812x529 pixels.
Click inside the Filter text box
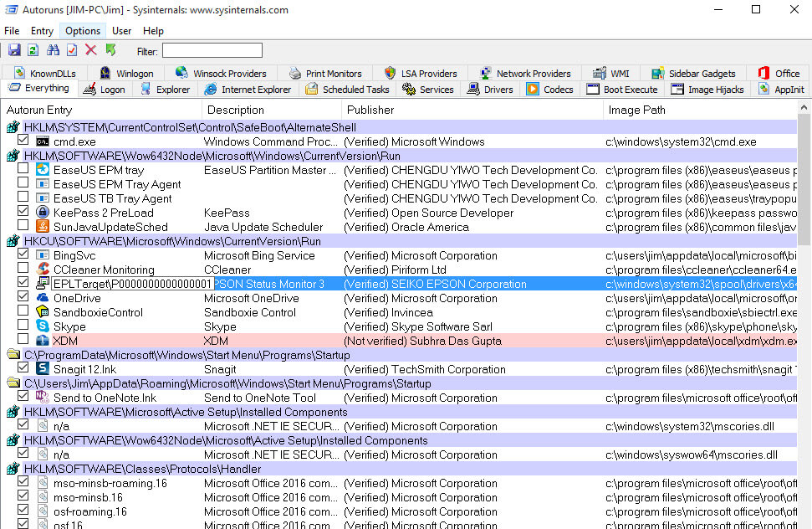click(x=212, y=51)
